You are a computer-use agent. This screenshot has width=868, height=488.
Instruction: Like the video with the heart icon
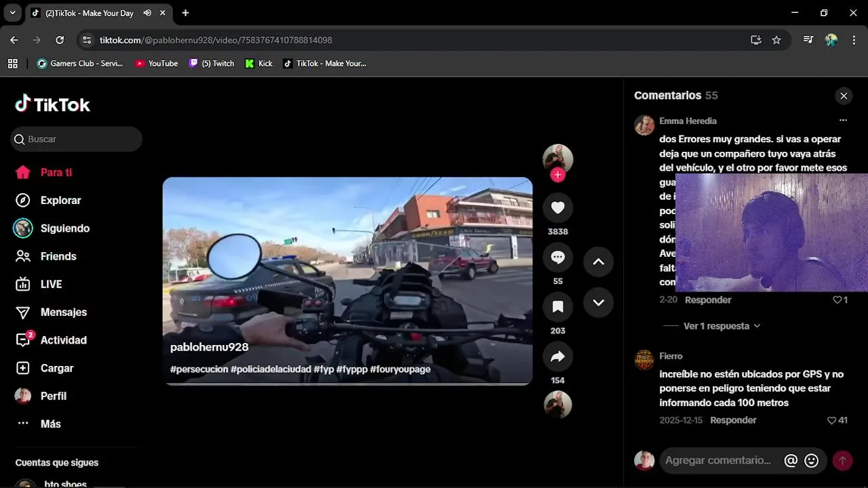click(x=557, y=207)
